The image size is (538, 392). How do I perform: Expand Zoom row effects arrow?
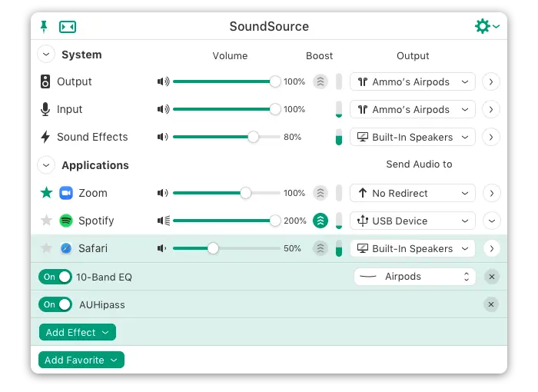[x=491, y=193]
